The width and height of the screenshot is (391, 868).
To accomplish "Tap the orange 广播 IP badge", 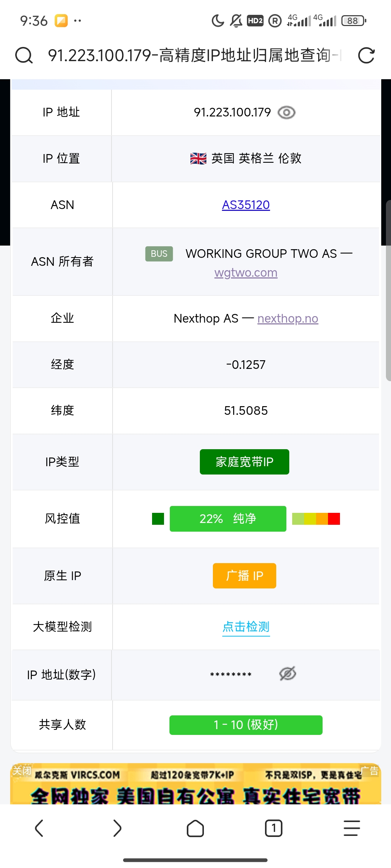I will (x=244, y=576).
